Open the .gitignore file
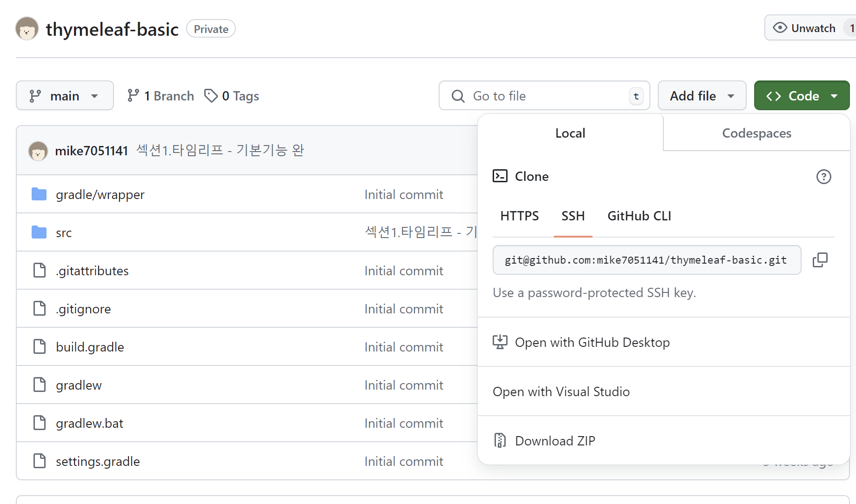 pyautogui.click(x=83, y=309)
